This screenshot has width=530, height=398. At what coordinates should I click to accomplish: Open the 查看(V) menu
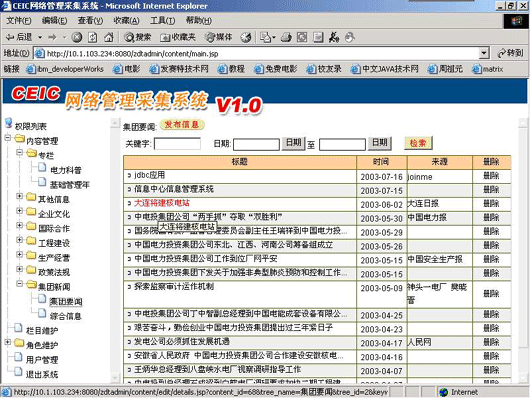point(90,21)
